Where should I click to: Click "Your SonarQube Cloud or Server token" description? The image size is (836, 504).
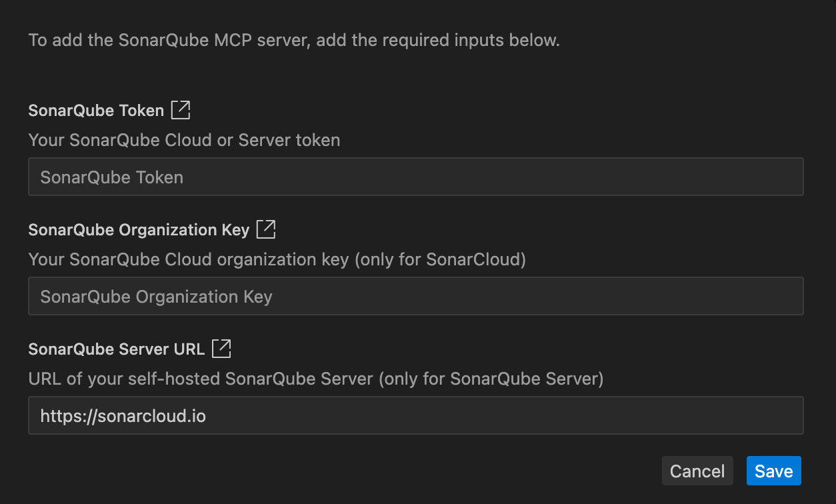click(x=184, y=140)
